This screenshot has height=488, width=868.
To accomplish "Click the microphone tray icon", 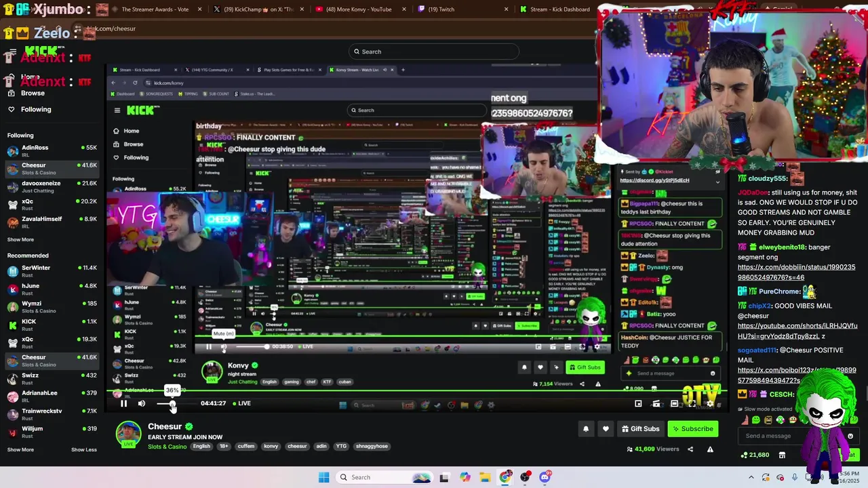I will pos(795,477).
